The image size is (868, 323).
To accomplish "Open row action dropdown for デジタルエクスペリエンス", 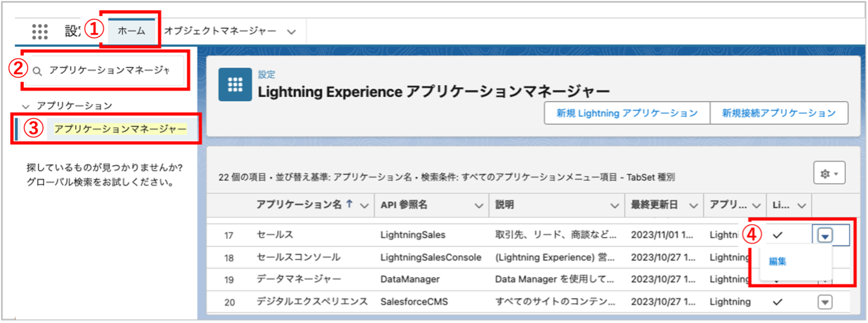I will pyautogui.click(x=825, y=302).
